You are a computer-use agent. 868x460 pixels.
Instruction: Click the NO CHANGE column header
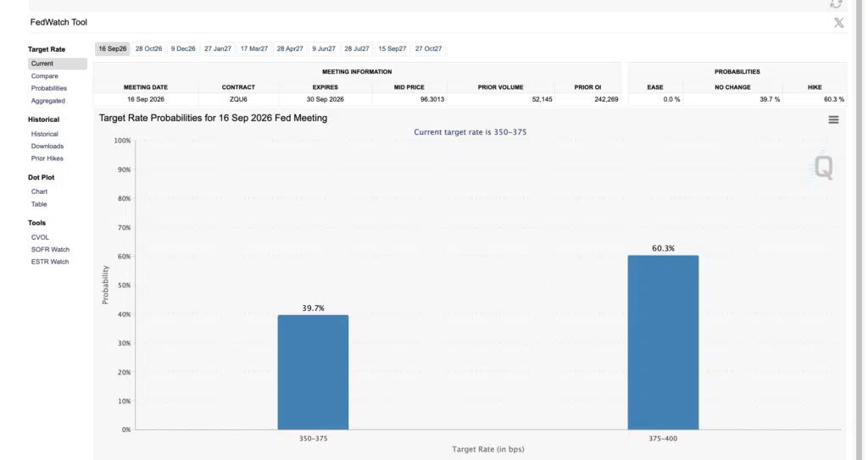[732, 87]
